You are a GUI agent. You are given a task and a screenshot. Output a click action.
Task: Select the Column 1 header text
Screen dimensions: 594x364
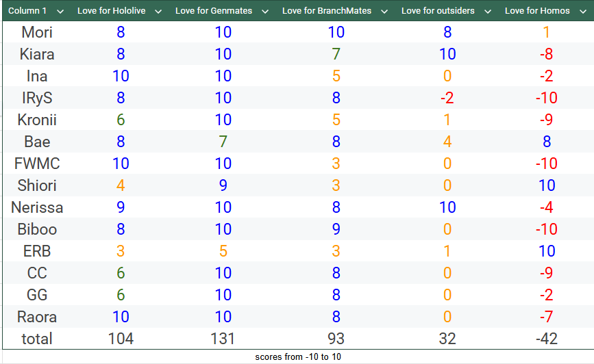[x=27, y=10]
